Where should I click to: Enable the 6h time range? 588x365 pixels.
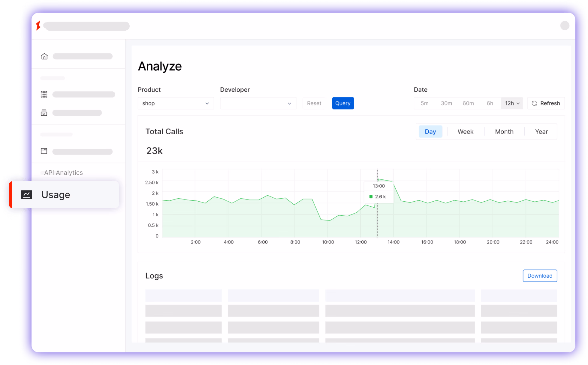click(490, 103)
